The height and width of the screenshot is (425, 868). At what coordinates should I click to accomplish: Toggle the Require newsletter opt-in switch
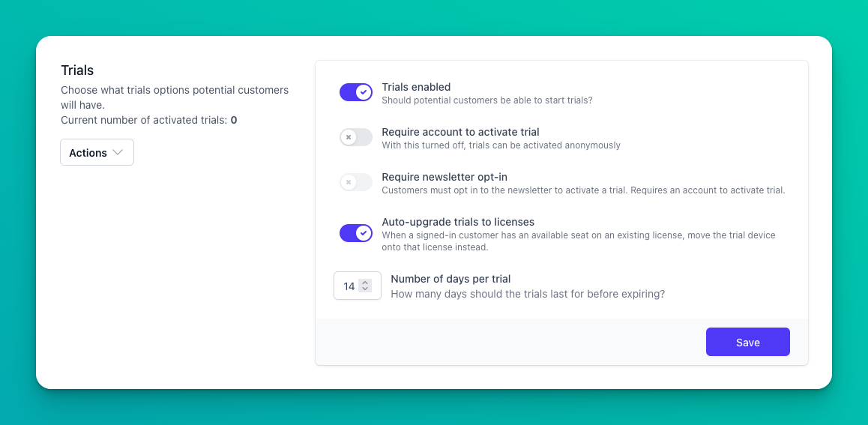click(x=356, y=182)
